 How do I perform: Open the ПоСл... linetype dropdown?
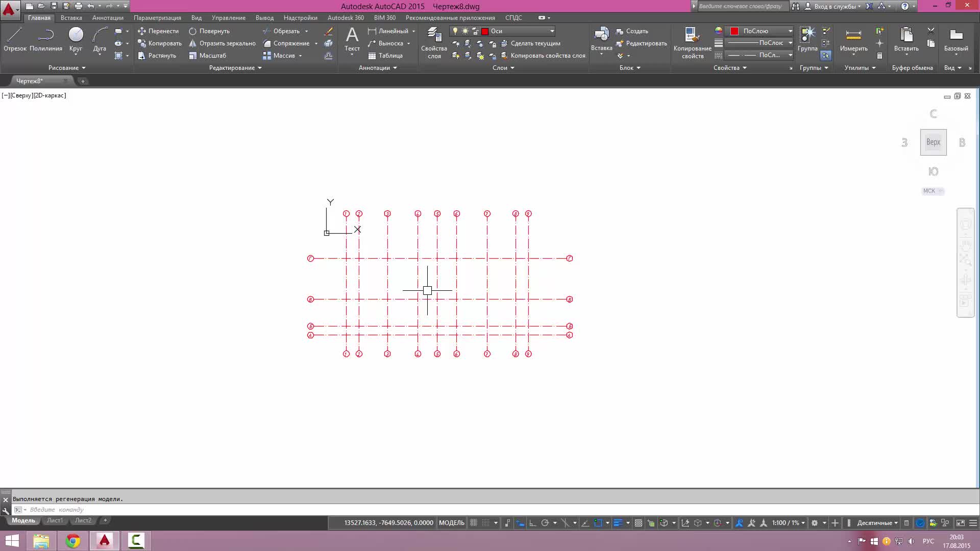[759, 55]
